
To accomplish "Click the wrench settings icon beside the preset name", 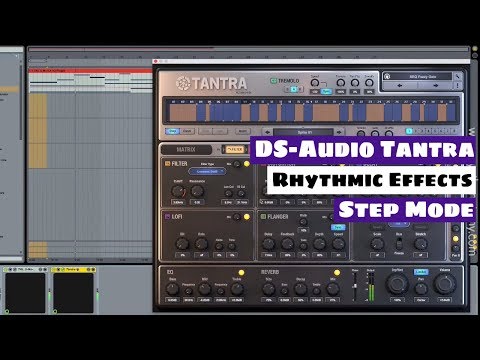I will coord(458,76).
